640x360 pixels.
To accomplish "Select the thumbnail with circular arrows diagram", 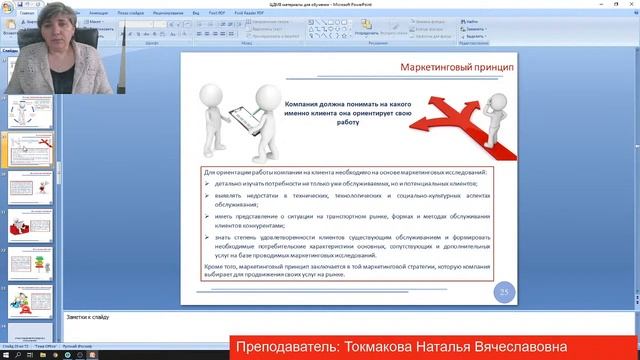I will coord(30,112).
